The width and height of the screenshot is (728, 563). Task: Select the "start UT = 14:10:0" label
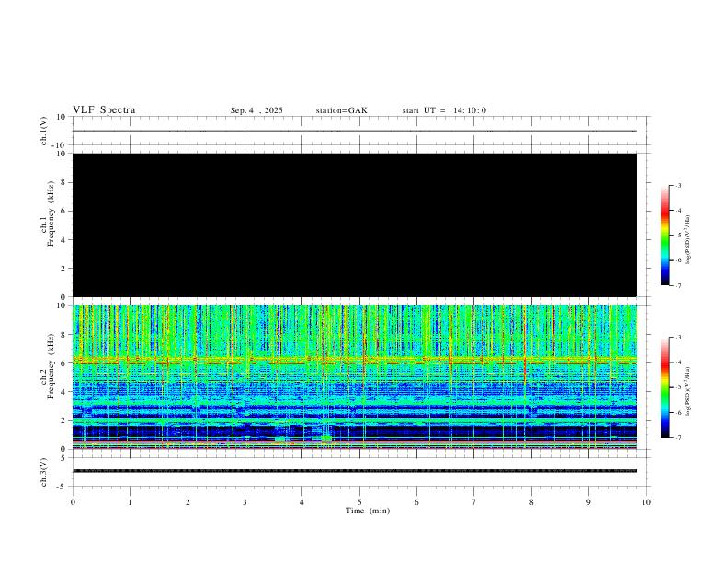[x=444, y=110]
